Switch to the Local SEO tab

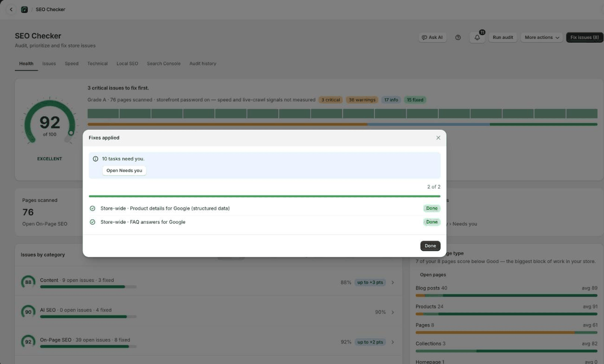pos(127,64)
